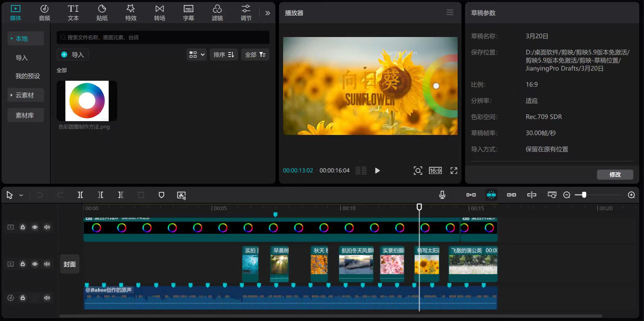644x321 pixels.
Task: Open the selection tool mode dropdown arrow
Action: tap(21, 195)
